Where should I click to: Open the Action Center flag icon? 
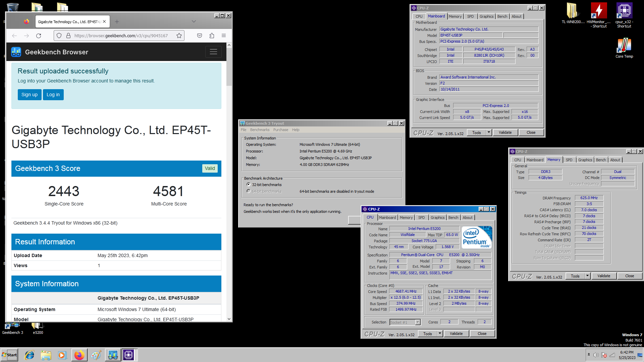tap(604, 355)
